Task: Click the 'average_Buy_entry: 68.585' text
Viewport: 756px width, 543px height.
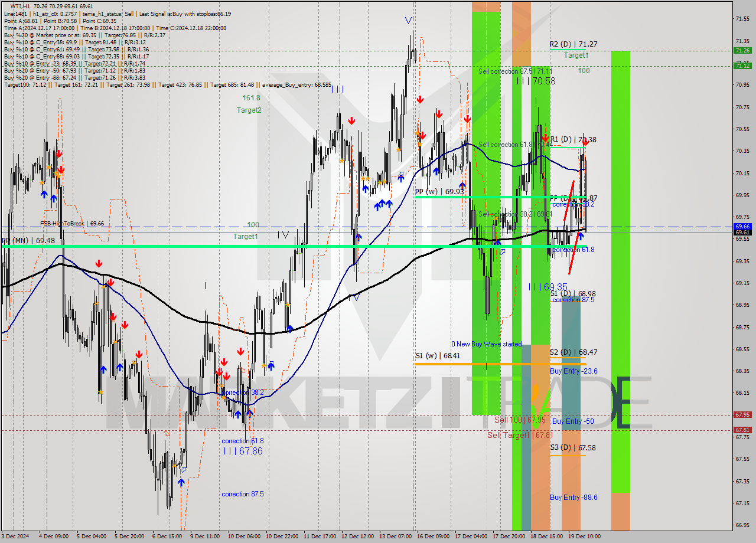Action: pos(297,84)
